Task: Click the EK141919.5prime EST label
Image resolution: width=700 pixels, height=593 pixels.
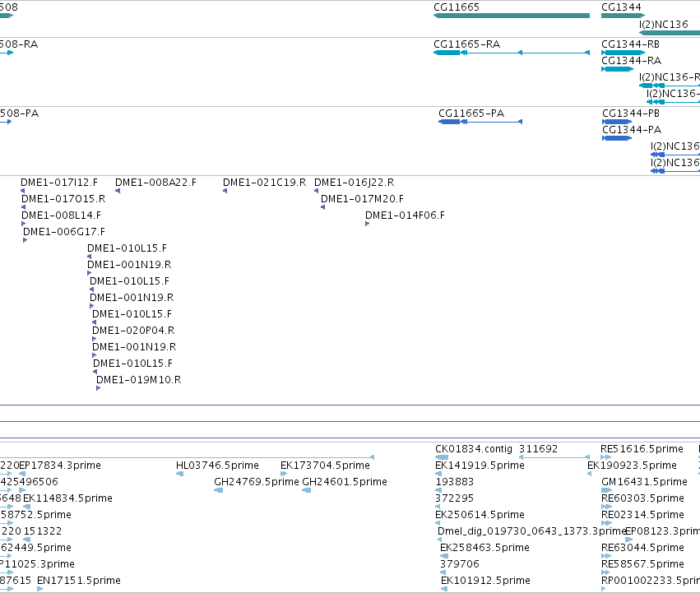Action: pos(480,466)
